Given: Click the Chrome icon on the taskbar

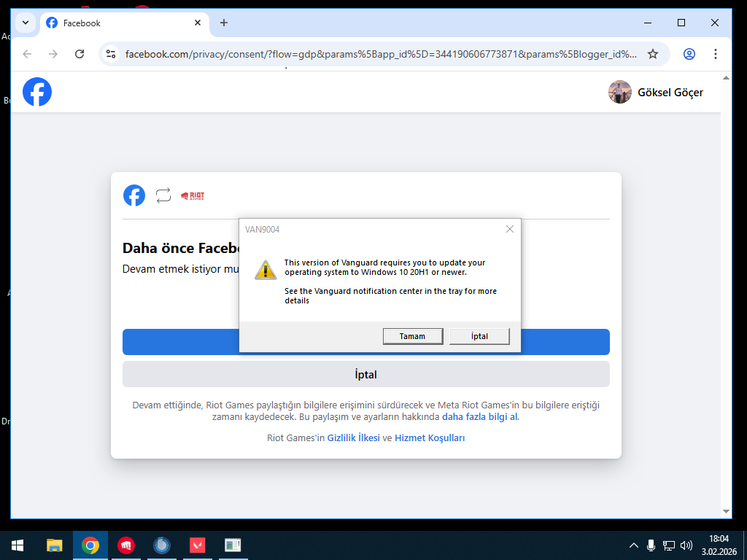Looking at the screenshot, I should tap(90, 545).
